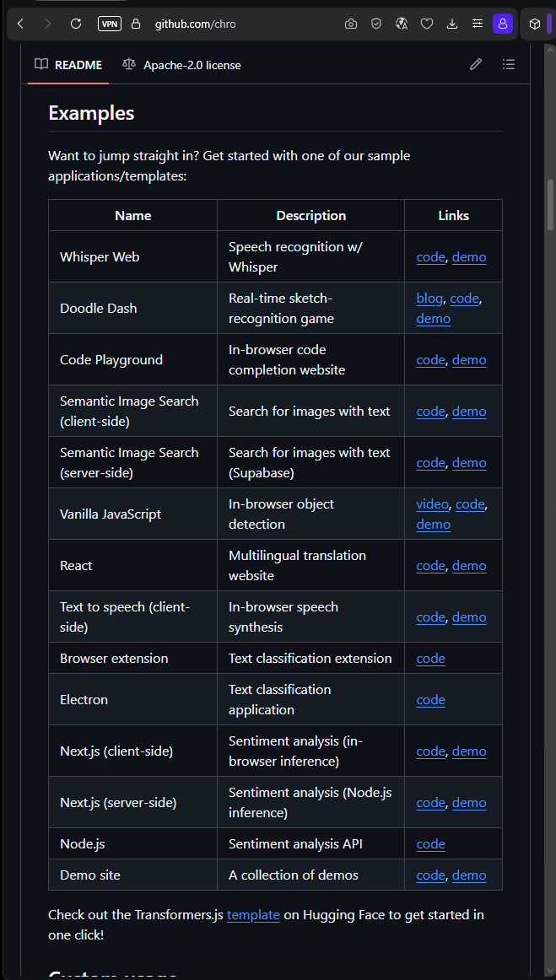The width and height of the screenshot is (556, 980).
Task: Go back using the browser back arrow
Action: (20, 24)
